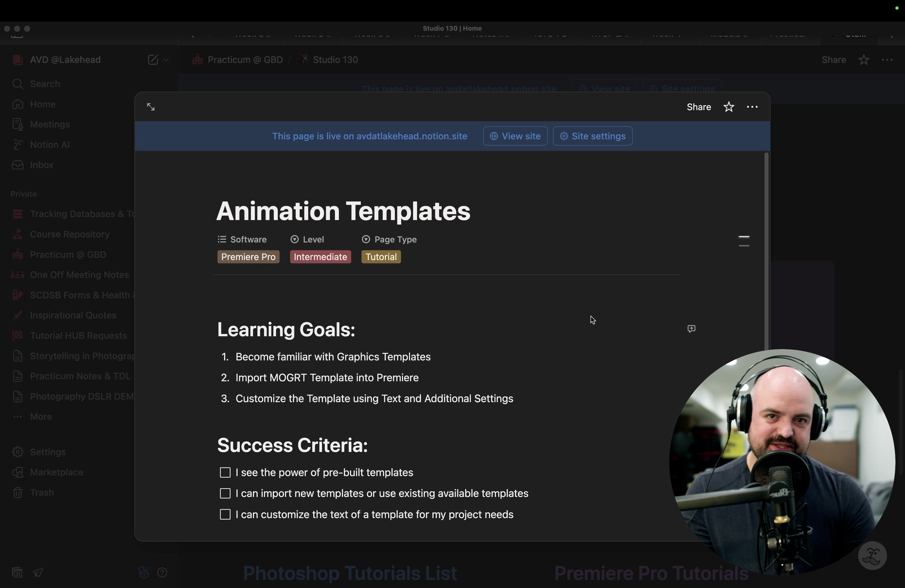Image resolution: width=905 pixels, height=588 pixels.
Task: Expand dropdown arrow next to compose icon
Action: (166, 60)
